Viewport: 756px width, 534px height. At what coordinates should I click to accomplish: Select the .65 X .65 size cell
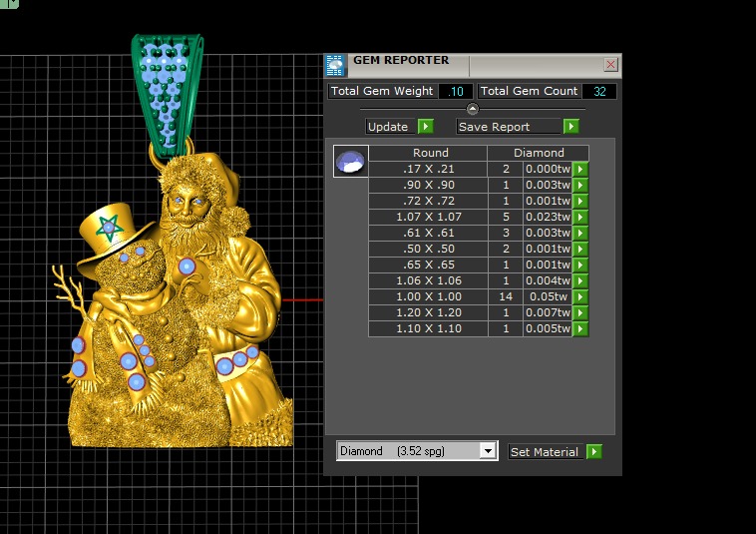(428, 265)
